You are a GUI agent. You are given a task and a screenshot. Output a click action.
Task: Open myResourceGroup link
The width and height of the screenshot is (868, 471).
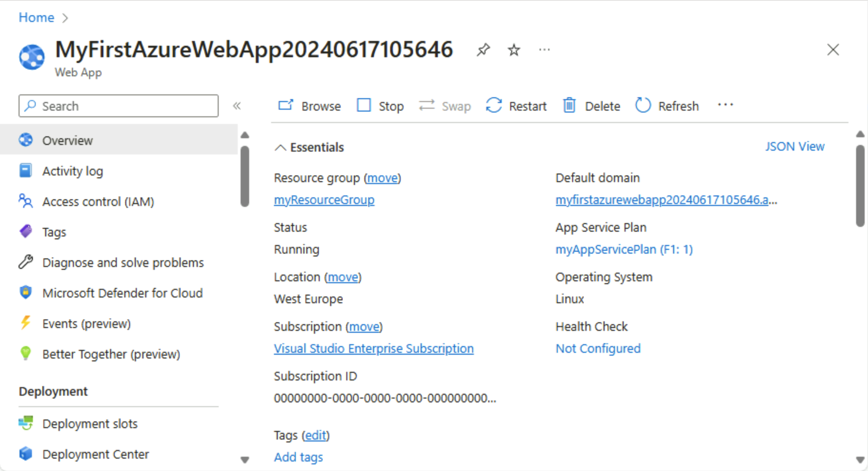(x=324, y=200)
